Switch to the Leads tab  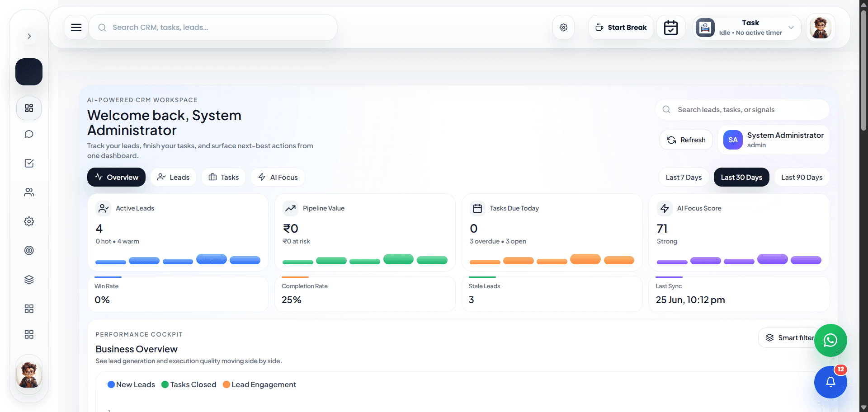tap(173, 177)
